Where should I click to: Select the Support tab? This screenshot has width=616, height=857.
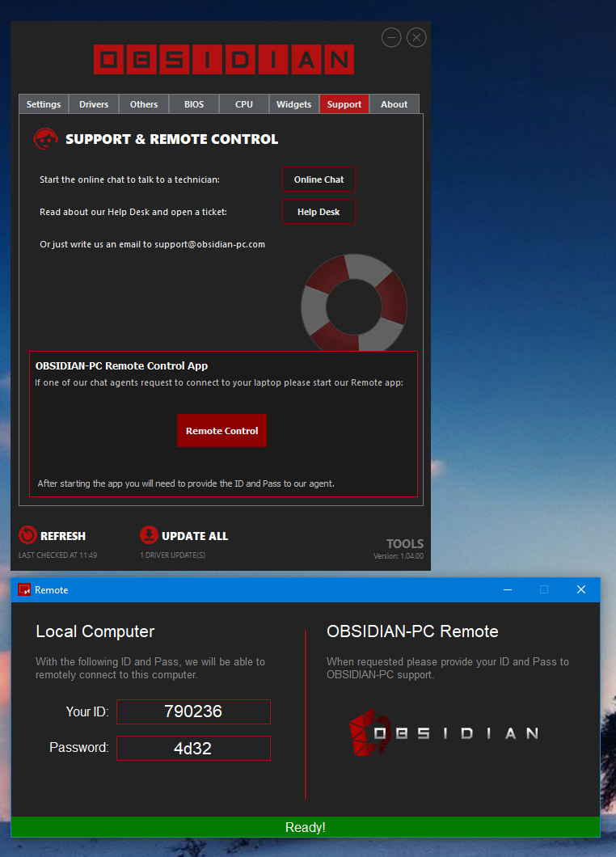coord(344,103)
